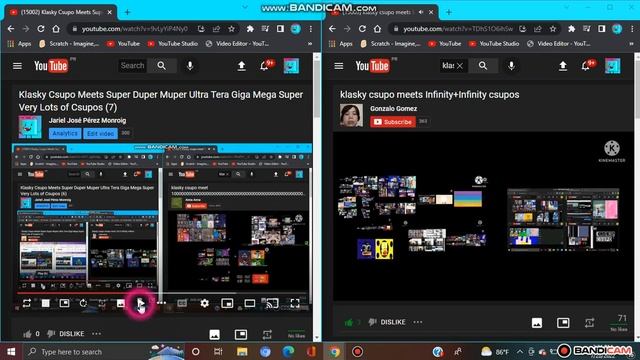Toggle loop in left video player controls
The image size is (640, 360).
pos(27,303)
